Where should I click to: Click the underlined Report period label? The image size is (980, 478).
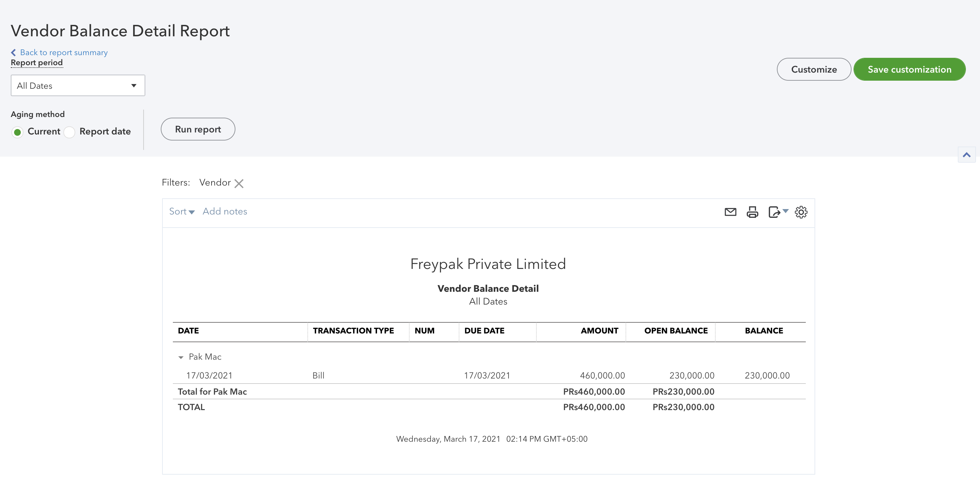click(x=37, y=63)
